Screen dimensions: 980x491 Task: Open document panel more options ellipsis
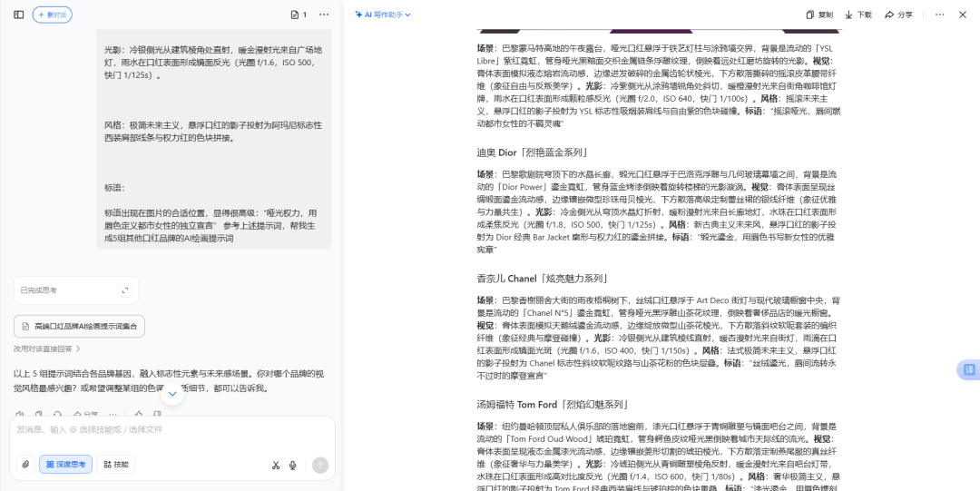click(939, 15)
